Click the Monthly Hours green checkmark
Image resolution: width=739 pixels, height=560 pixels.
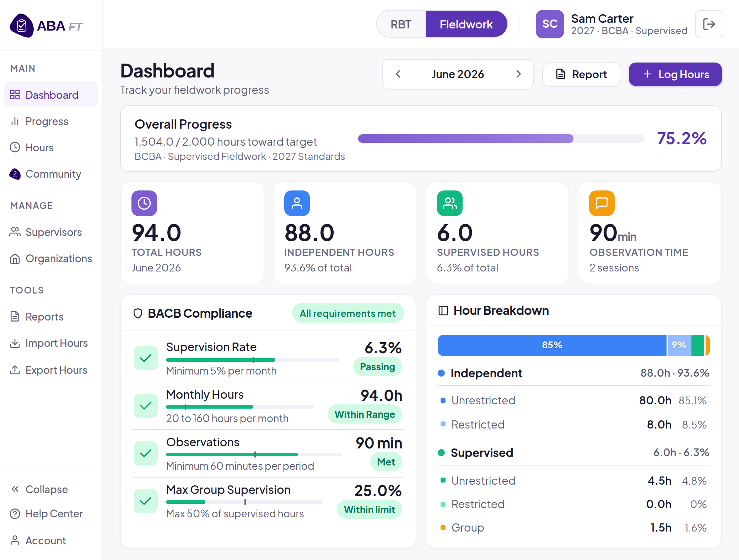pos(146,406)
